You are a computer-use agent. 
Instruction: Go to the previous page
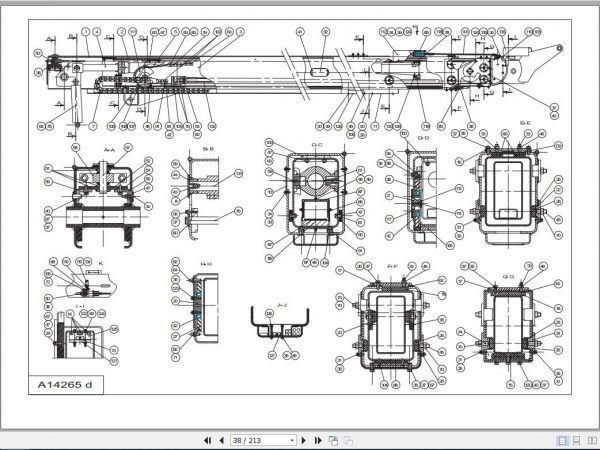[x=221, y=440]
